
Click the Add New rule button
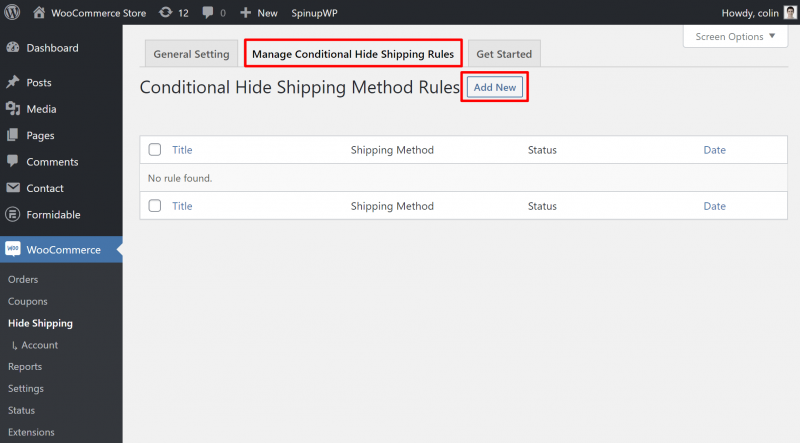click(494, 87)
